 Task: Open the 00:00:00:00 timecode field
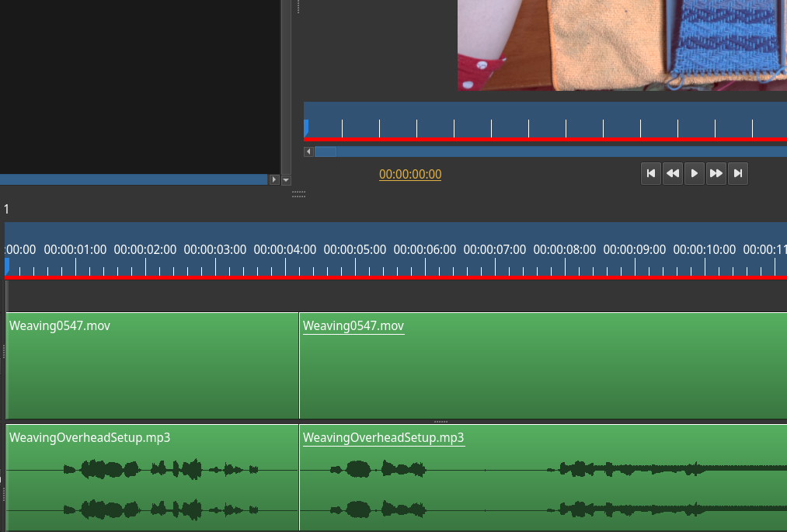tap(410, 174)
